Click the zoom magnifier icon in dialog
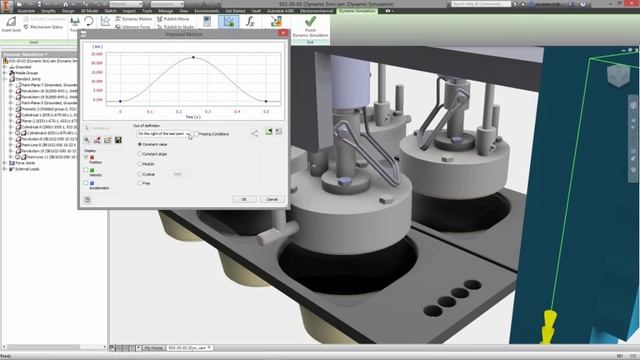 [87, 140]
